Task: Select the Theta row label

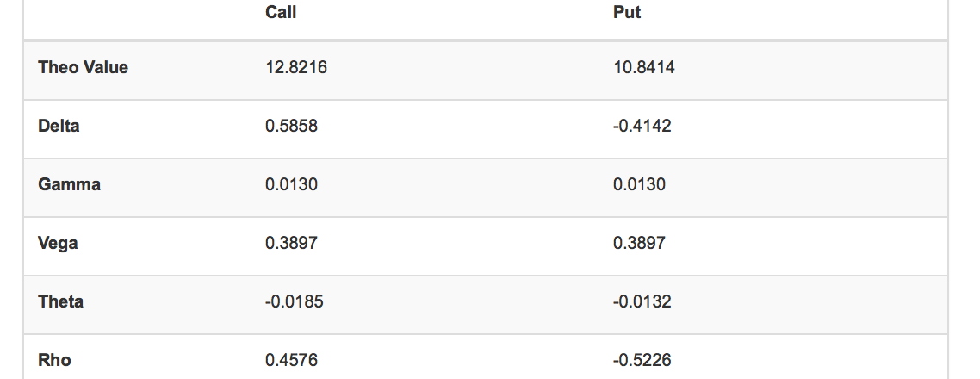Action: pos(60,301)
